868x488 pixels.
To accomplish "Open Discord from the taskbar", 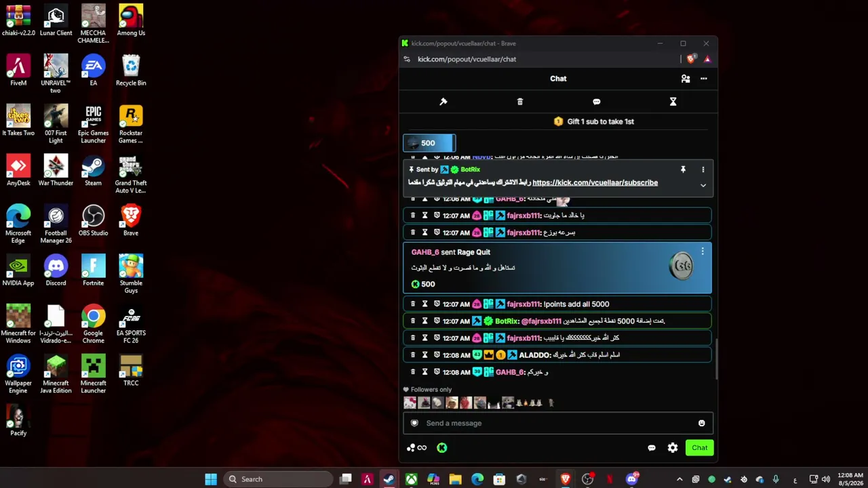I will coord(632,479).
